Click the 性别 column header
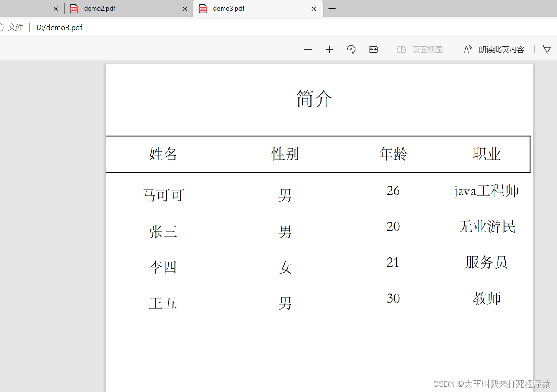 pyautogui.click(x=285, y=154)
